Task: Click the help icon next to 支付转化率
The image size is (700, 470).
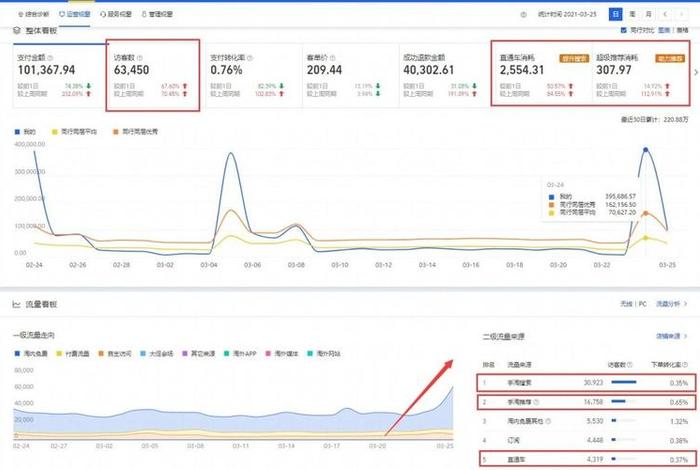Action: pos(250,58)
